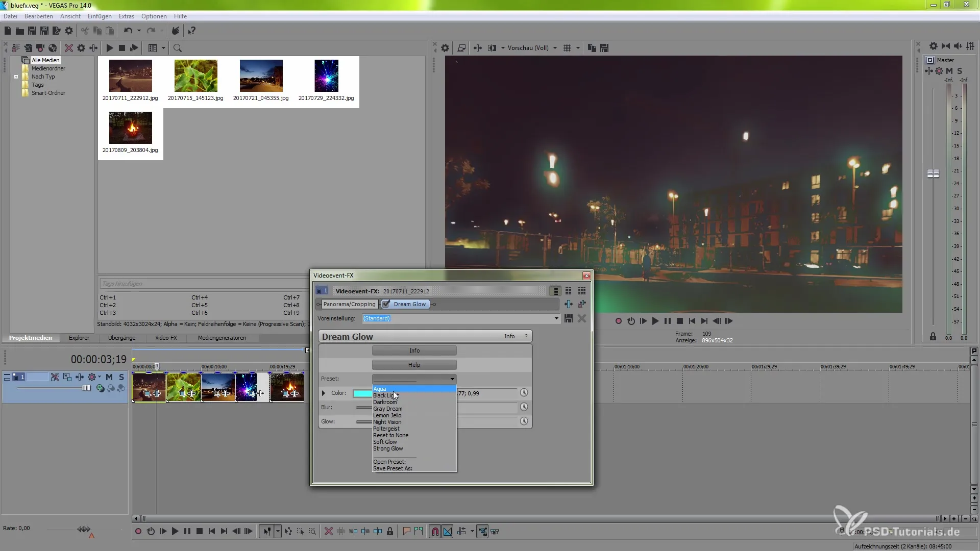Click the extract audio from CD icon
Viewport: 980px width, 551px height.
click(53, 48)
